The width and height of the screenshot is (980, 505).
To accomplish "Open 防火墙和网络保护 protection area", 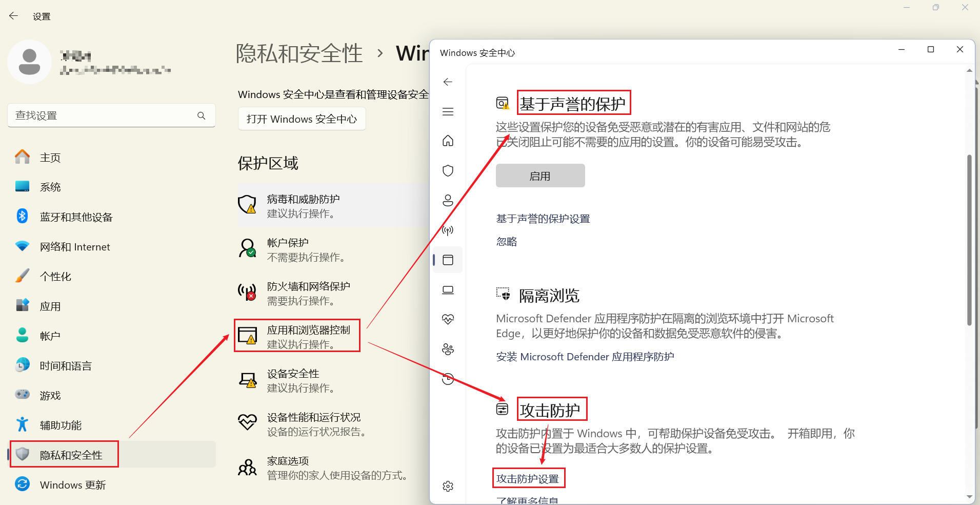I will (333, 293).
